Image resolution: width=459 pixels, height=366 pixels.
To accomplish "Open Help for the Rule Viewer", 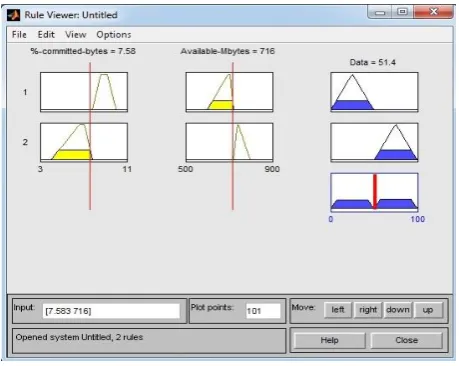I will click(329, 340).
